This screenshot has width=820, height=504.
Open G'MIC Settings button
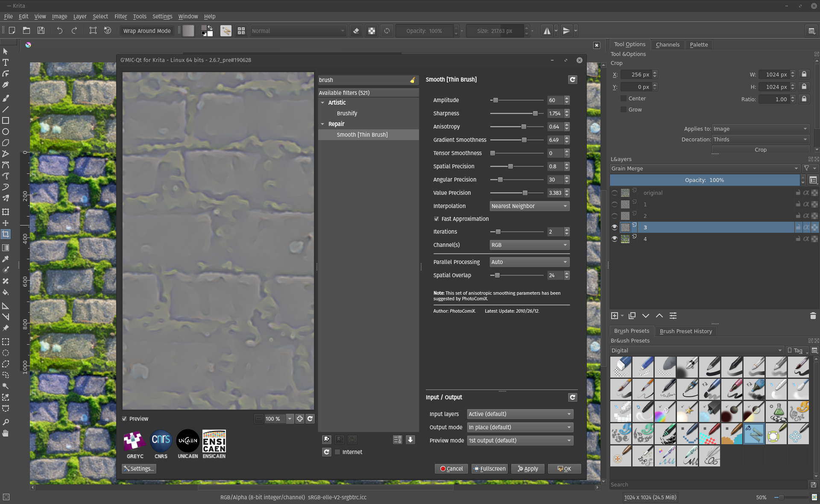point(139,469)
